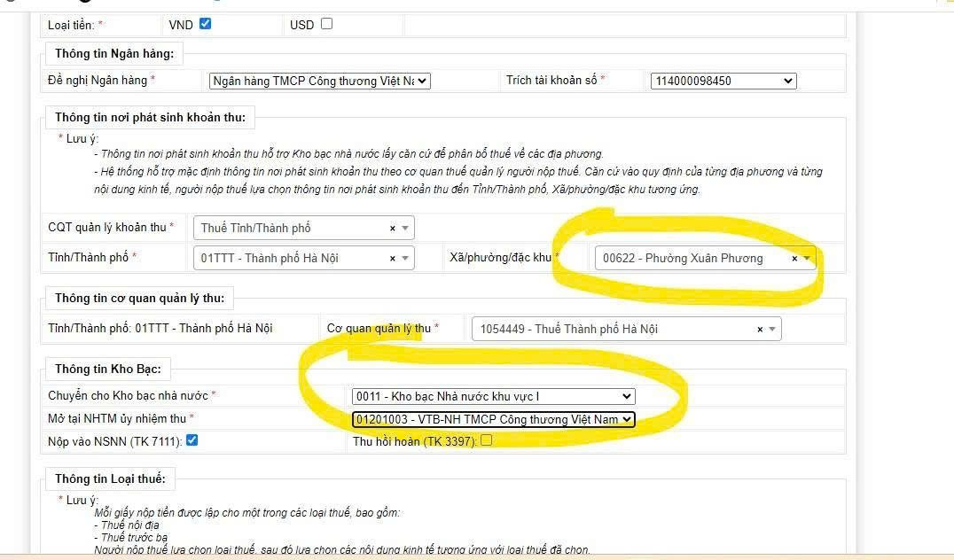The image size is (954, 560).
Task: Click the arrow icon of CQT quản lý khoản thu
Action: click(x=405, y=228)
